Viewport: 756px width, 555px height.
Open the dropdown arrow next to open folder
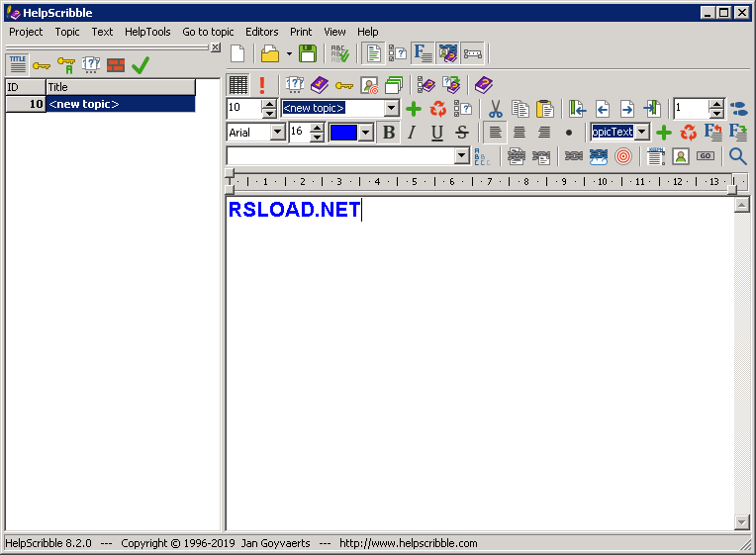click(x=289, y=53)
